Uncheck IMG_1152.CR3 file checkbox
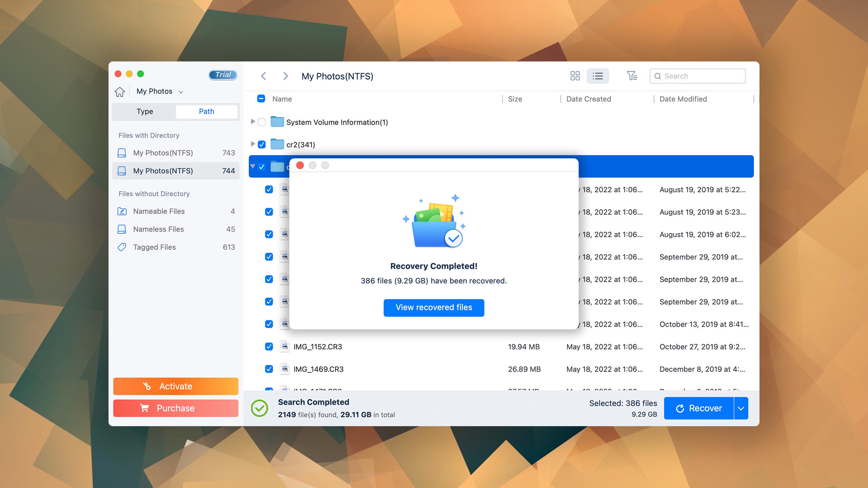 269,347
